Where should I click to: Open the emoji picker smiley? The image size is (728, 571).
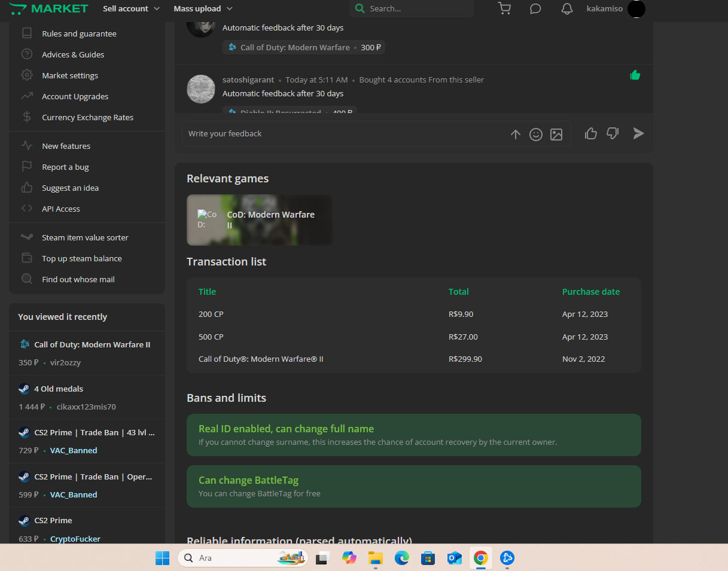(536, 135)
